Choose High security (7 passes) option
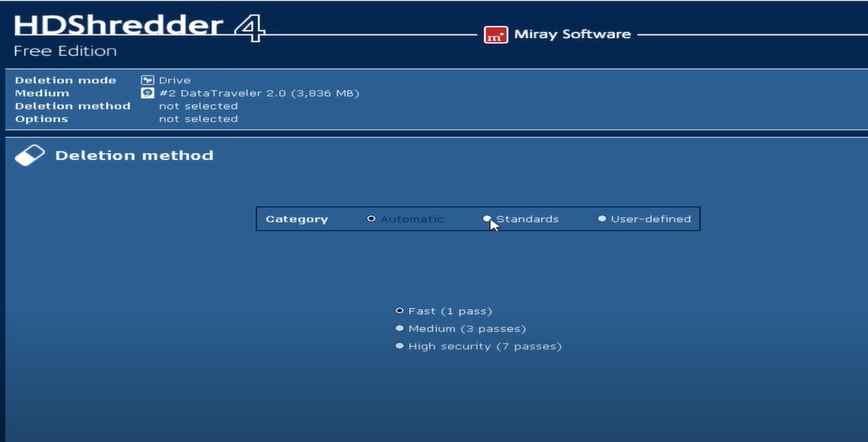Screen dimensions: 868x442 tap(399, 346)
